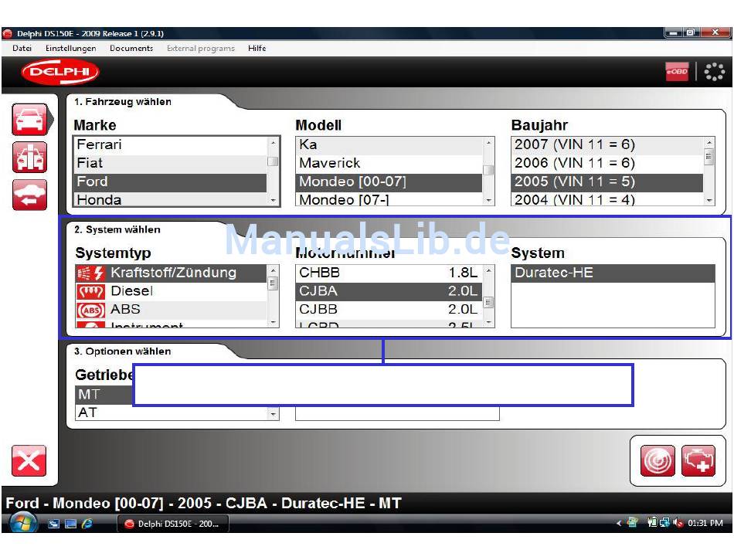The image size is (734, 560).
Task: Start the system scan radar icon
Action: pyautogui.click(x=658, y=461)
